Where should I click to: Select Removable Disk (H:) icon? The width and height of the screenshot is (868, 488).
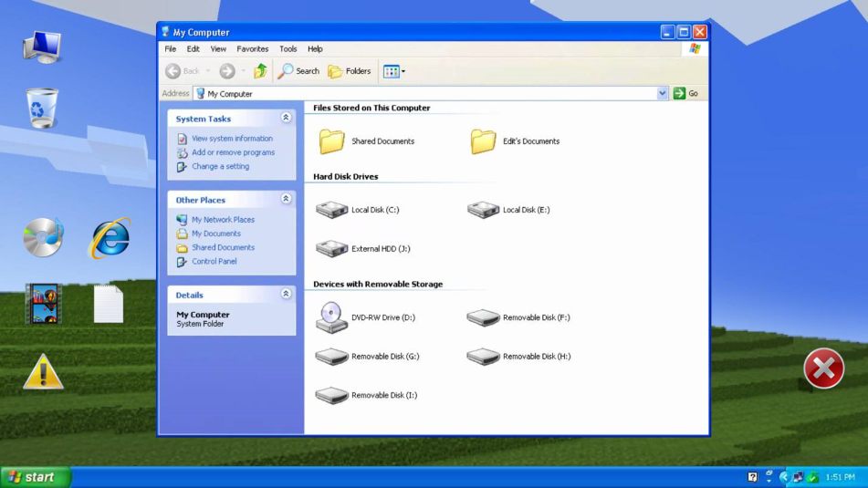click(x=483, y=357)
